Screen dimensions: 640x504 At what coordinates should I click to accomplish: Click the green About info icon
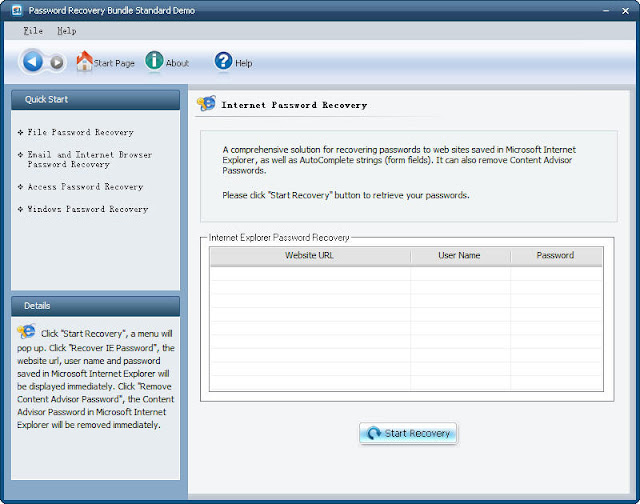(154, 61)
